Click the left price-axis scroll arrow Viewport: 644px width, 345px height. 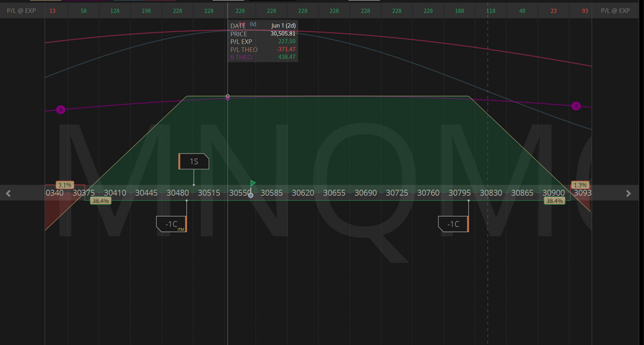8,193
